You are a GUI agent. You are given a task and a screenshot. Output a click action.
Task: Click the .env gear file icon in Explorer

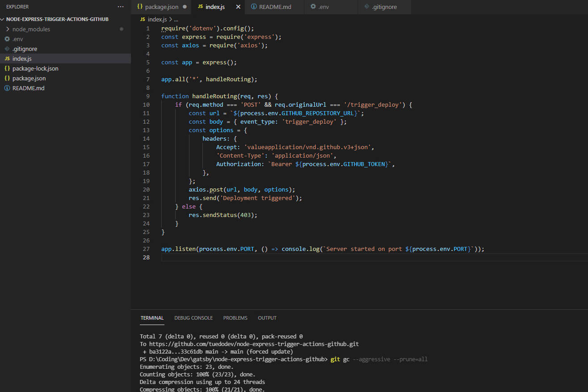point(7,39)
